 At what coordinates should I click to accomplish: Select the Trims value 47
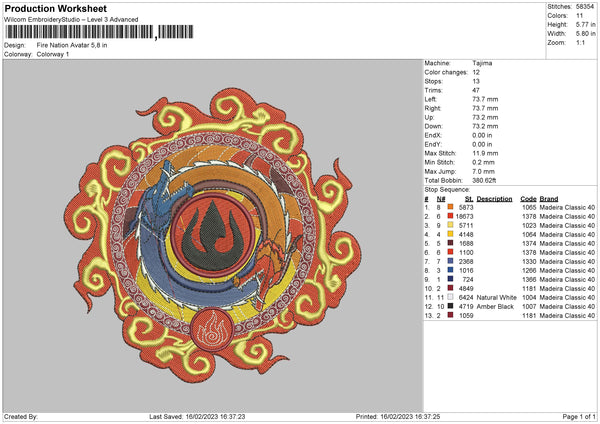pos(476,90)
